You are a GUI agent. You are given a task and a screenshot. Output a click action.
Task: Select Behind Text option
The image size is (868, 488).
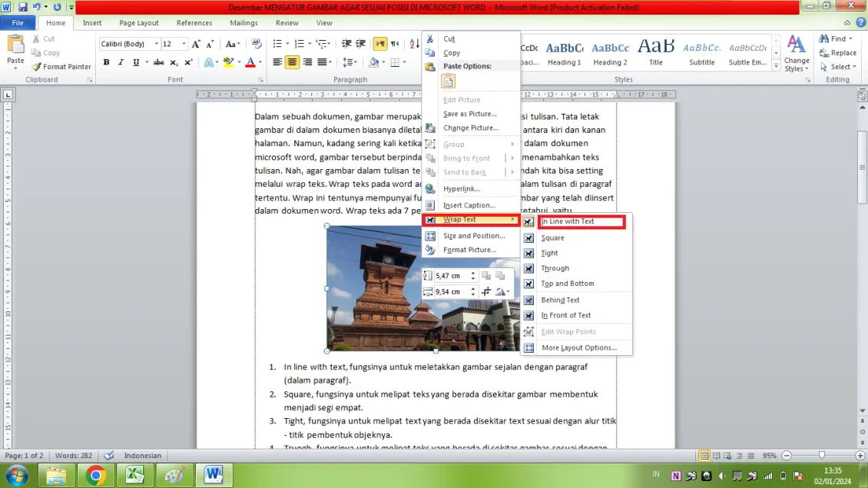[577, 300]
